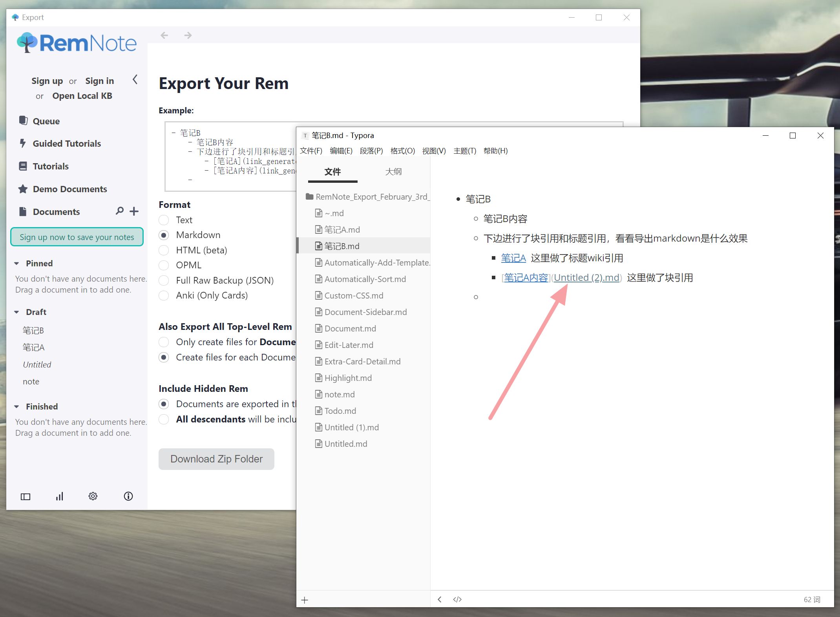The height and width of the screenshot is (617, 840).
Task: Open 笔记A.md in file list
Action: coord(341,230)
